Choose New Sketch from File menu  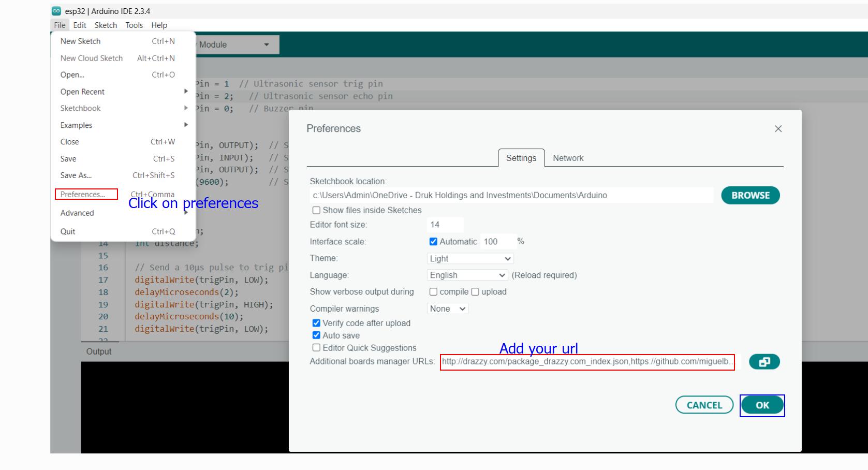coord(123,41)
